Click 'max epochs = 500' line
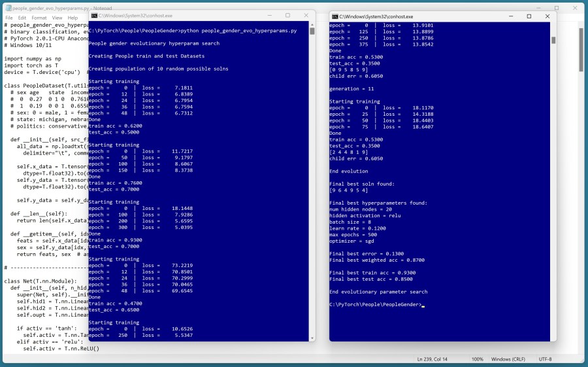This screenshot has height=367, width=588. click(353, 235)
